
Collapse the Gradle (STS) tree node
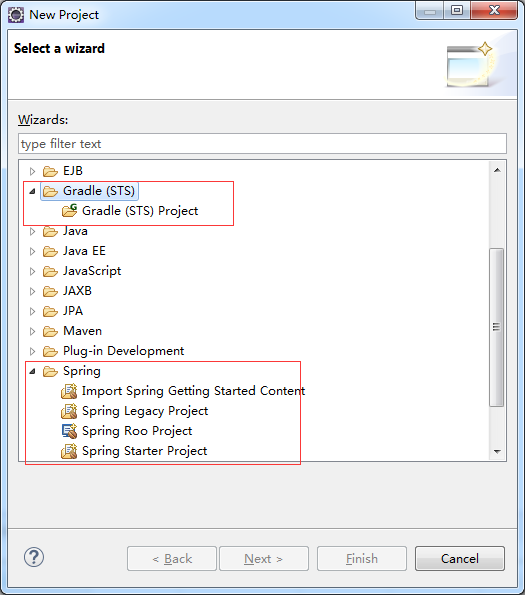tap(33, 191)
